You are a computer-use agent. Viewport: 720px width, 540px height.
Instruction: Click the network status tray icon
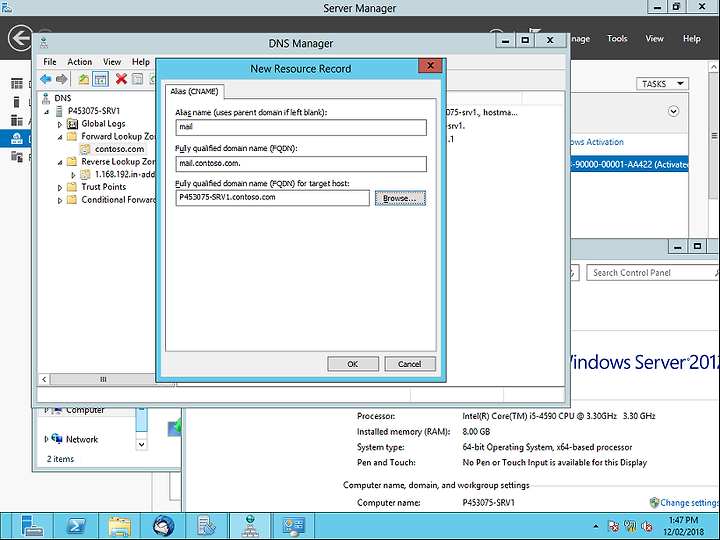(x=630, y=526)
